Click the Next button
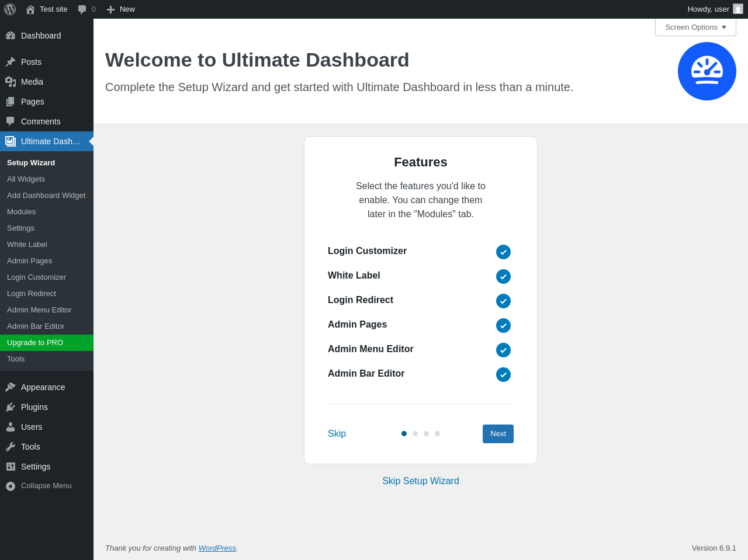 tap(498, 434)
